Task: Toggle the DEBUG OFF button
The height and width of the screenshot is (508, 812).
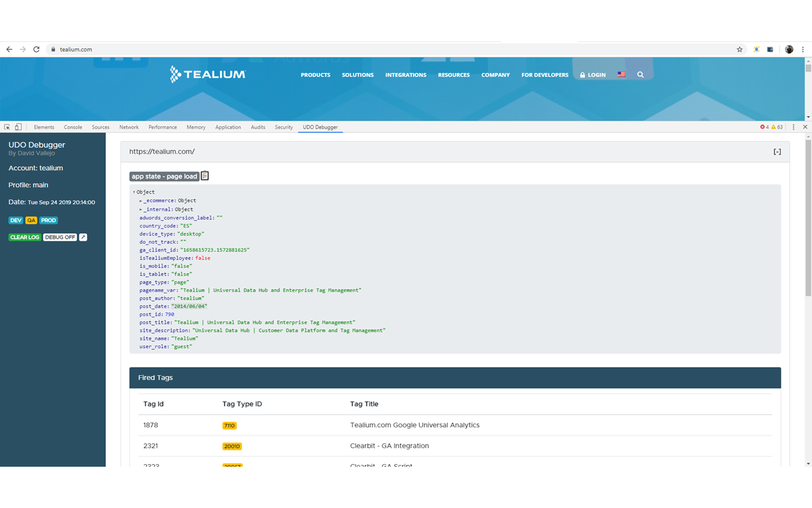Action: point(60,237)
